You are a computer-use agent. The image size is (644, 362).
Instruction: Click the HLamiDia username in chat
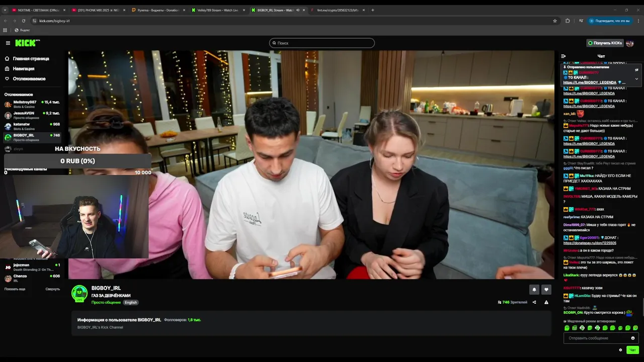pyautogui.click(x=582, y=296)
